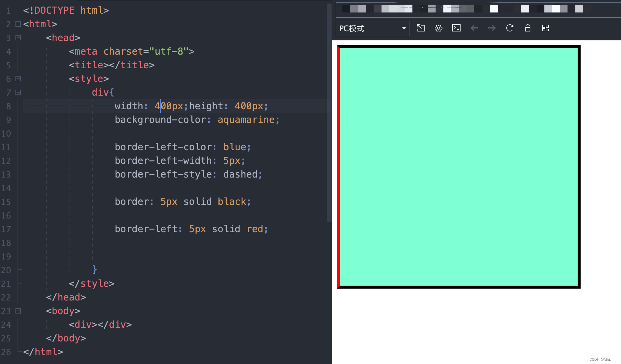The width and height of the screenshot is (621, 364).
Task: Show the QR code icon
Action: 546,28
